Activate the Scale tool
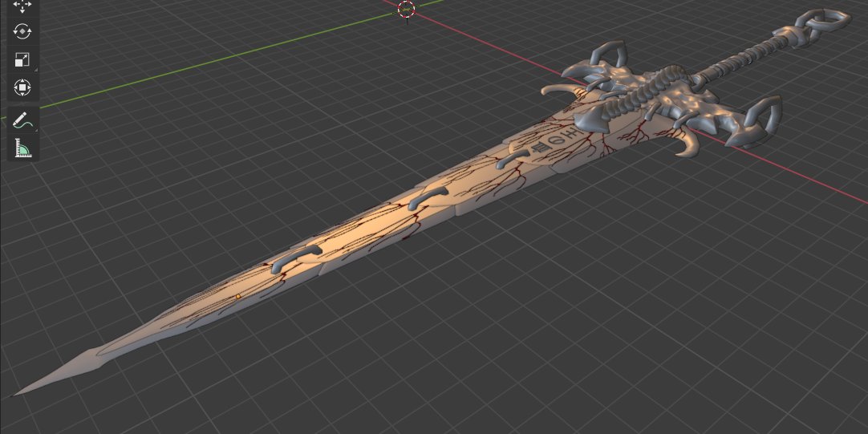Screen dimensions: 868x434 (x=22, y=59)
